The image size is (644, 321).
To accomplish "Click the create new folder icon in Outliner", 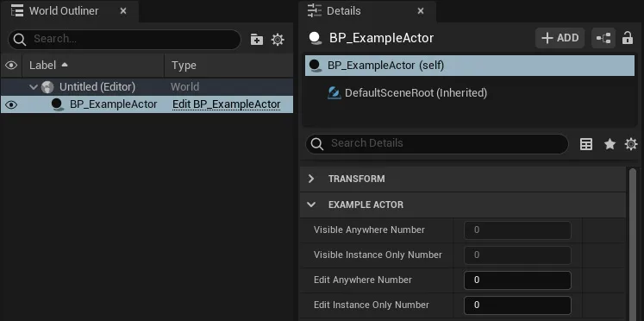I will [x=257, y=40].
